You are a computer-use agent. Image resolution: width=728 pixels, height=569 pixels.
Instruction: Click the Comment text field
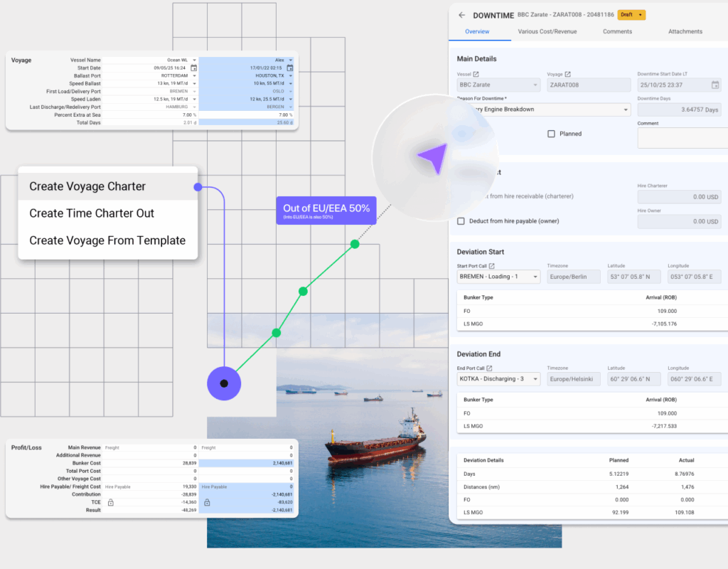[x=682, y=138]
